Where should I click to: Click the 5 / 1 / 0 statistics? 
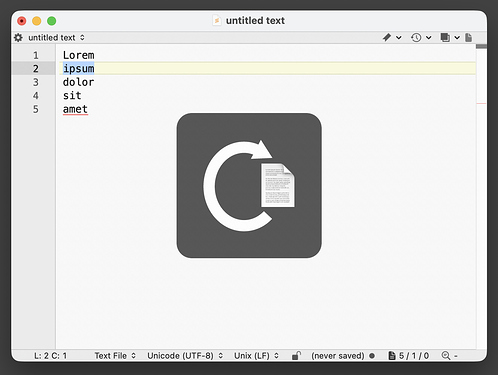coord(414,356)
